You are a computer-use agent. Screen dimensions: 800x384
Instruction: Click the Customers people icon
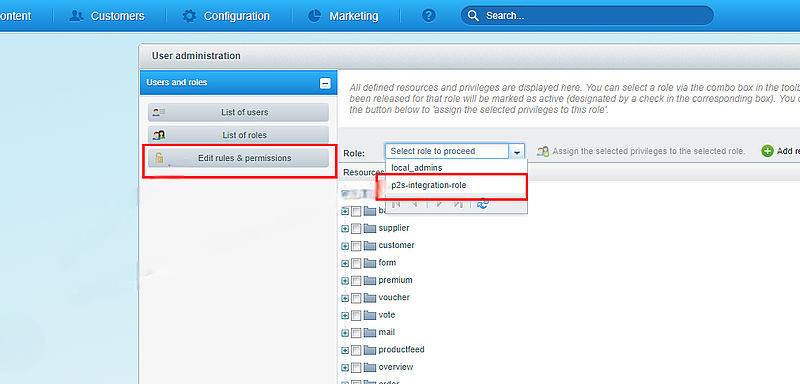tap(77, 16)
